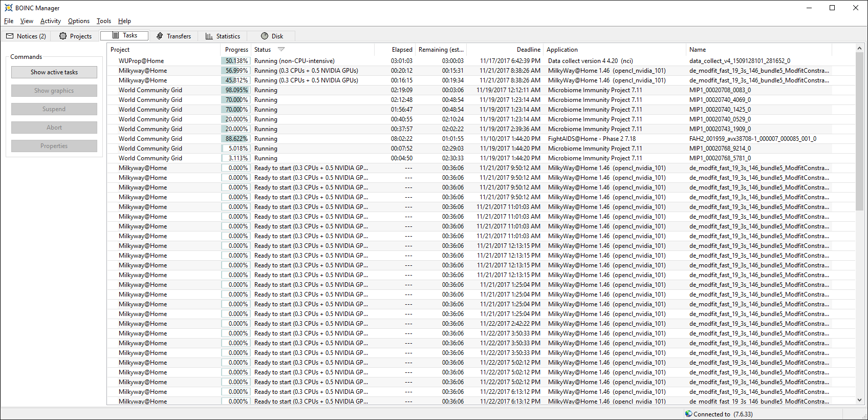Click the 11/22/2017 2:42:22 PM deadline cell
The height and width of the screenshot is (420, 868).
[510, 324]
